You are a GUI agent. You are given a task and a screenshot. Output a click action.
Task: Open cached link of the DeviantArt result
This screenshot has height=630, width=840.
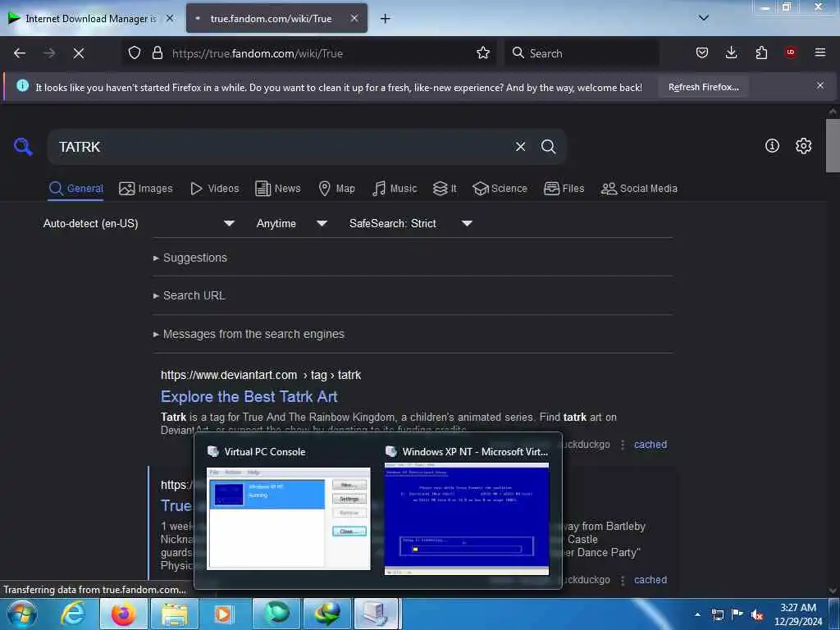click(651, 445)
